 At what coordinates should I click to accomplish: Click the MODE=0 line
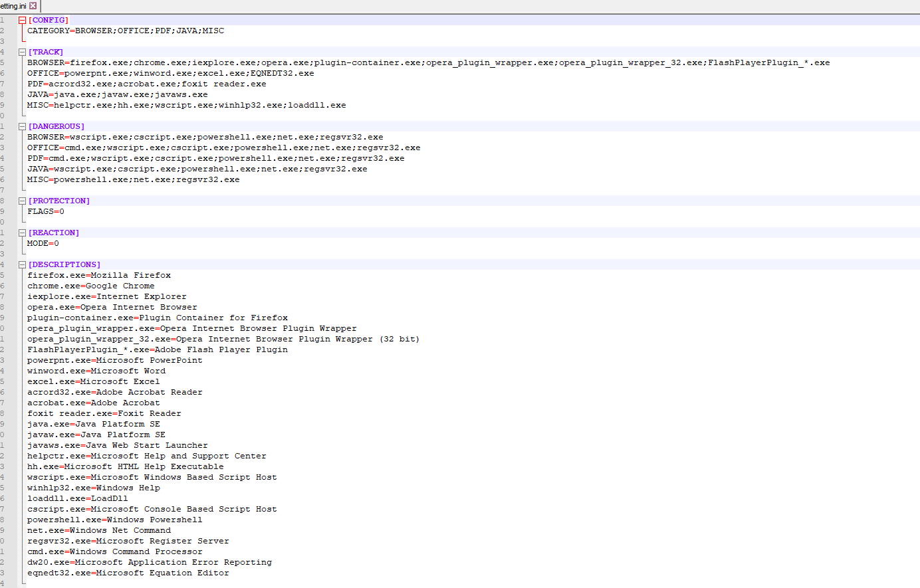pyautogui.click(x=43, y=243)
